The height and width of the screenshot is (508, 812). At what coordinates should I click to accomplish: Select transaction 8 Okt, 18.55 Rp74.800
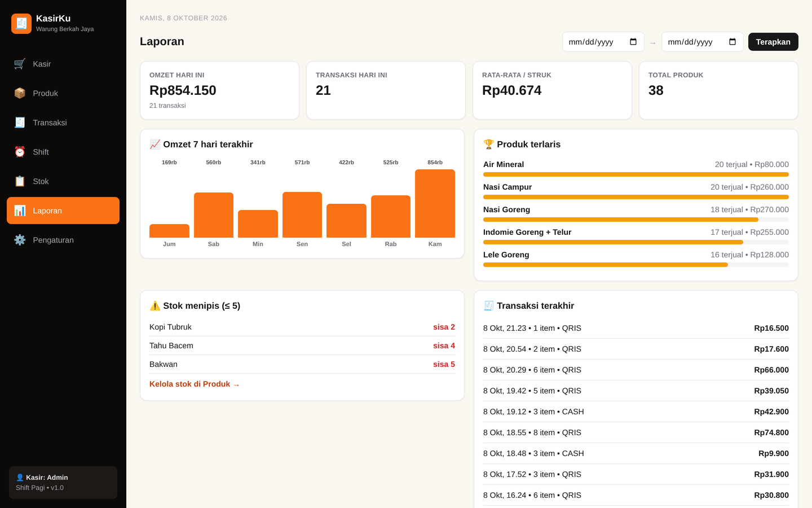(x=636, y=432)
